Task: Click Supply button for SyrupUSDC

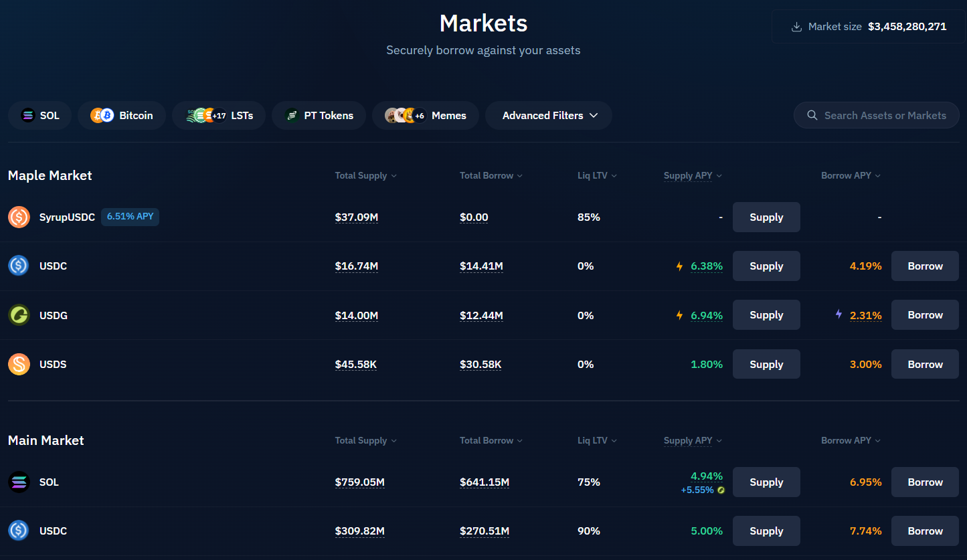Action: pyautogui.click(x=766, y=217)
